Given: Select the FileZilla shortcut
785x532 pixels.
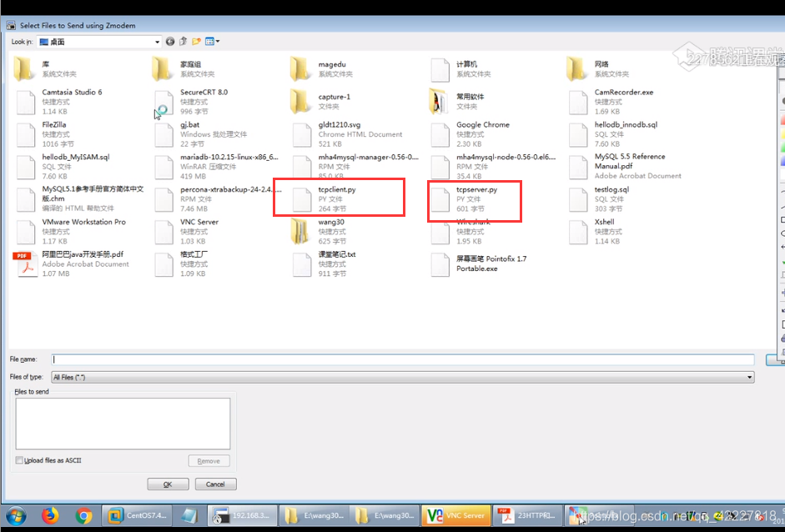Looking at the screenshot, I should click(x=45, y=134).
